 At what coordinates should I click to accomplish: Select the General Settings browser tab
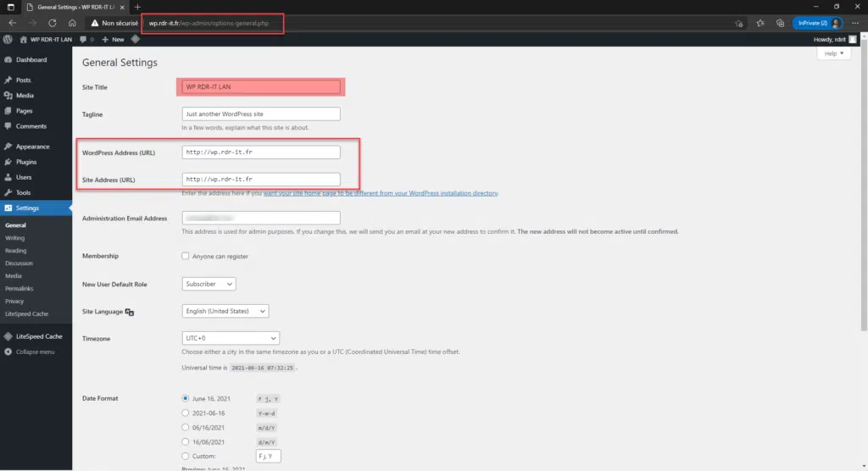[75, 7]
